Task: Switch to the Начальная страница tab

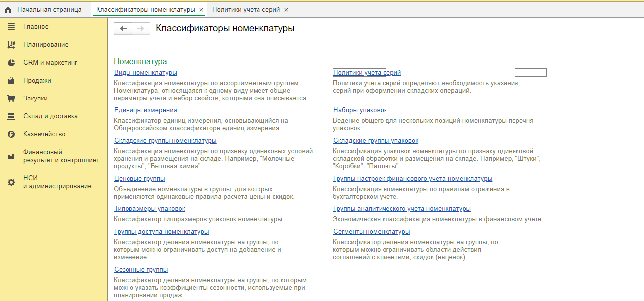Action: pos(49,10)
